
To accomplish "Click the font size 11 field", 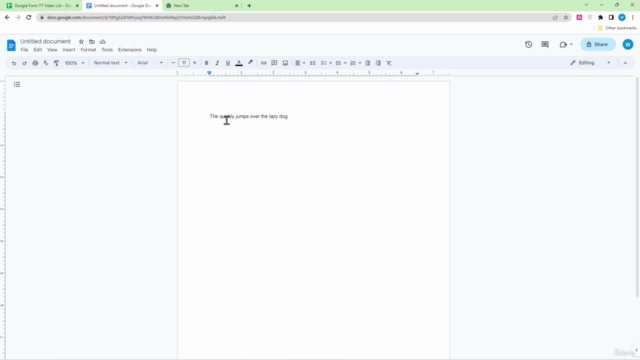I will pos(184,63).
